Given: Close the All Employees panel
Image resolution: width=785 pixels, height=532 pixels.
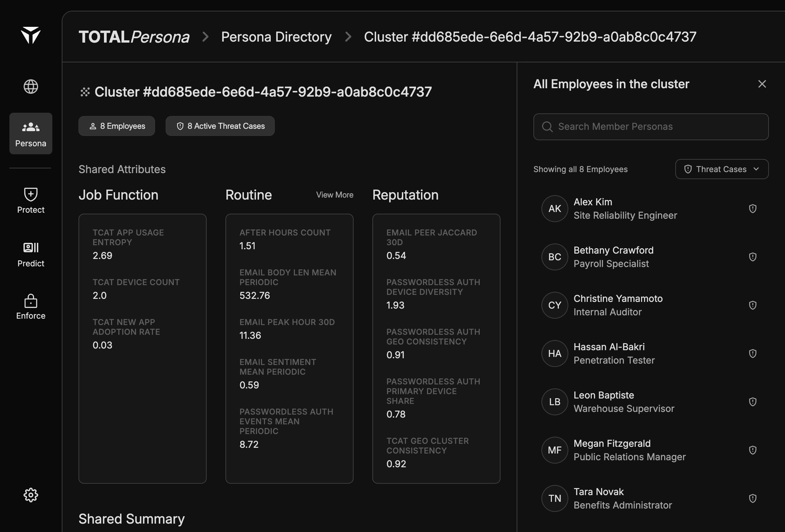Looking at the screenshot, I should click(x=762, y=84).
